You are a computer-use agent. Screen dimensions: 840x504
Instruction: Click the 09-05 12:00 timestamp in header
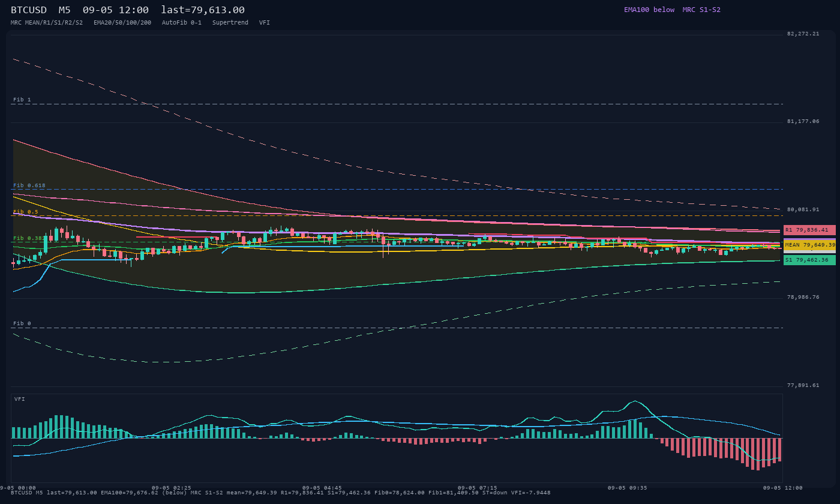[116, 10]
